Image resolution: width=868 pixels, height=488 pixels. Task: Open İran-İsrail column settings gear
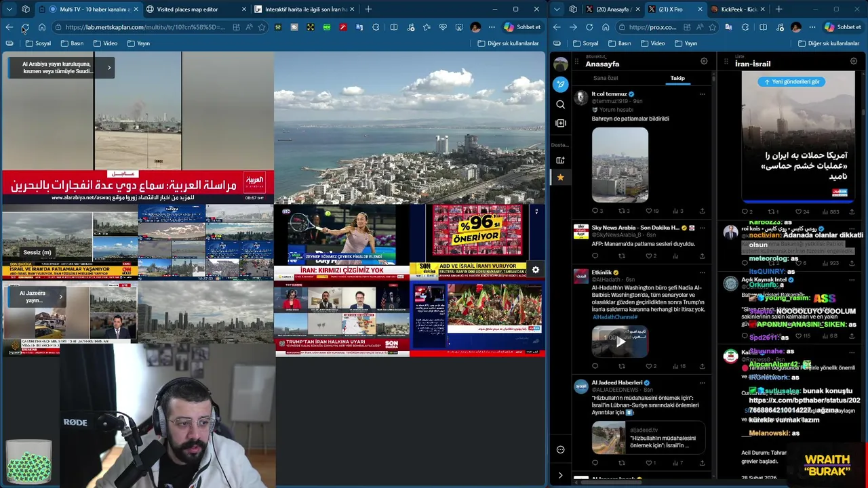click(x=854, y=61)
